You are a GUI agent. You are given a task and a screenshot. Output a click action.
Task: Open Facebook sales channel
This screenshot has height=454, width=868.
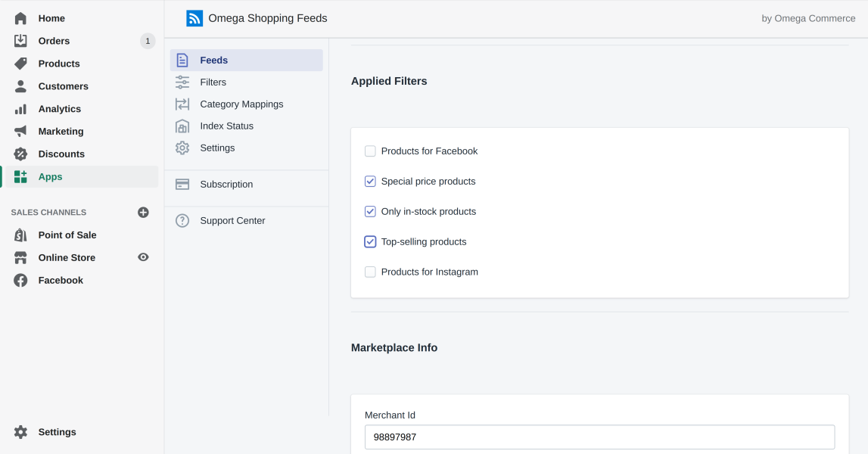(x=61, y=281)
